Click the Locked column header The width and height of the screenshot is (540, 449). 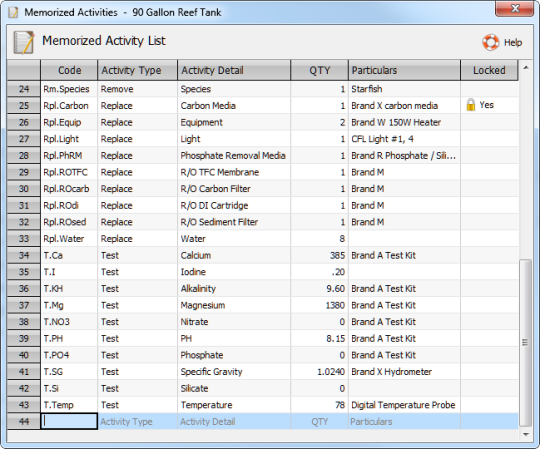point(489,70)
